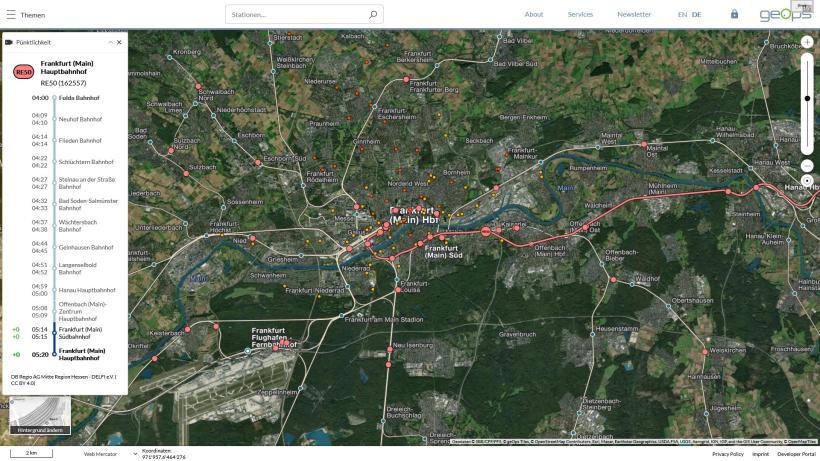Select Hanau Hauptbahnhof stop

pos(87,290)
